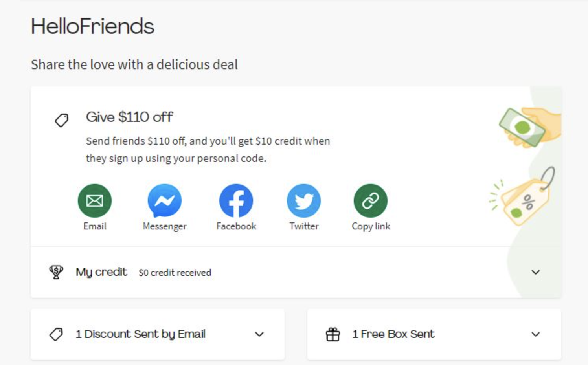Click the Twitter bird icon
This screenshot has width=588, height=365.
[304, 201]
